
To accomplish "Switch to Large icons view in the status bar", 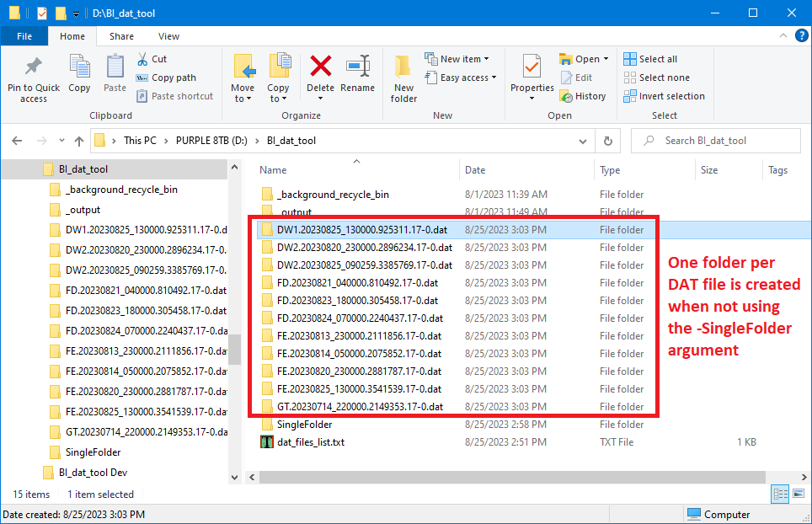I will [x=799, y=494].
